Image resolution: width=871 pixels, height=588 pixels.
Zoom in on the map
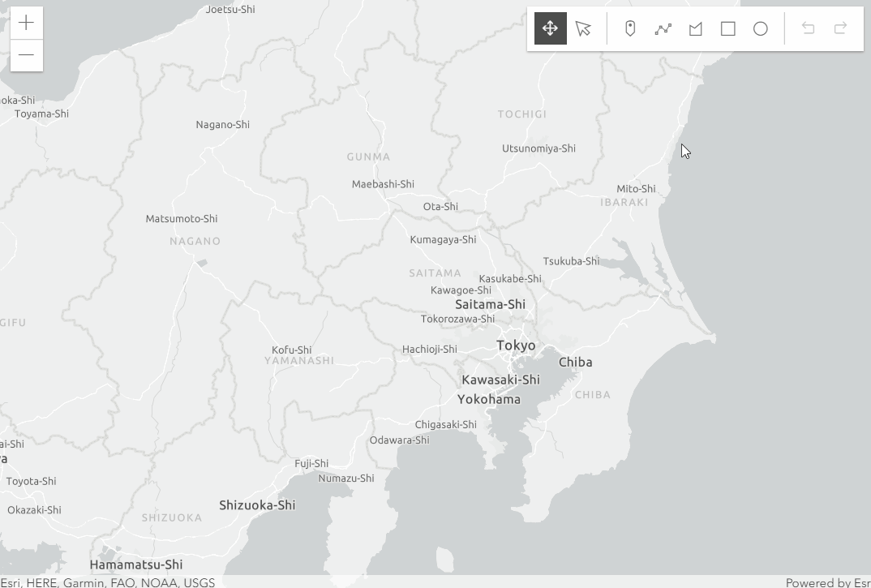[26, 23]
